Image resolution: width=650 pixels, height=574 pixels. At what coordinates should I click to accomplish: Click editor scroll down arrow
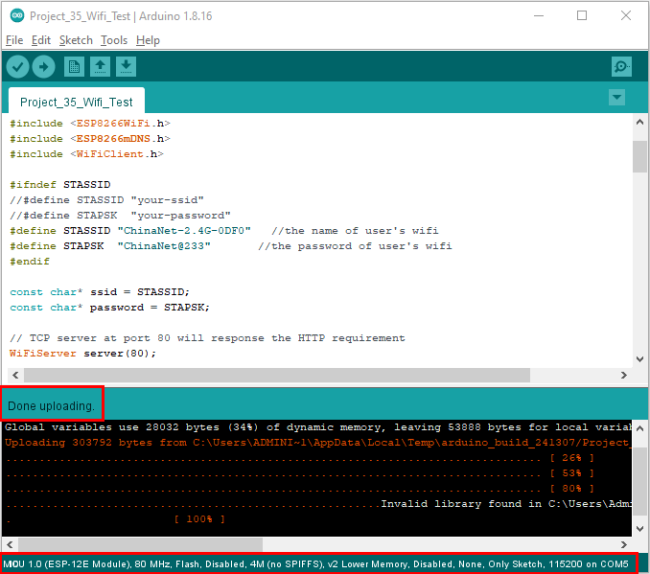pyautogui.click(x=640, y=359)
